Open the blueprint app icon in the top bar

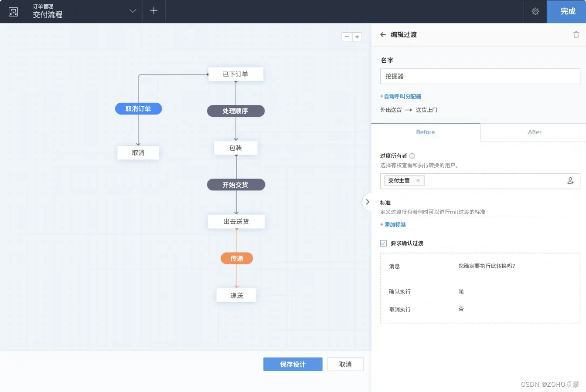click(13, 12)
